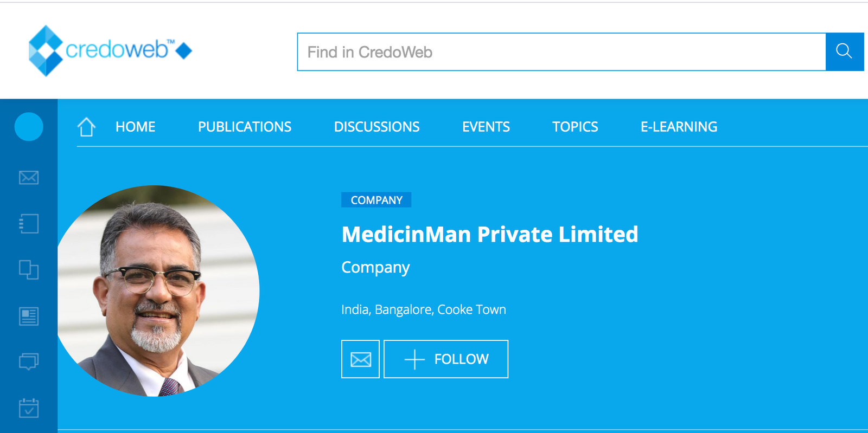Click the overlapping pages sidebar icon
The image size is (868, 433).
point(29,269)
